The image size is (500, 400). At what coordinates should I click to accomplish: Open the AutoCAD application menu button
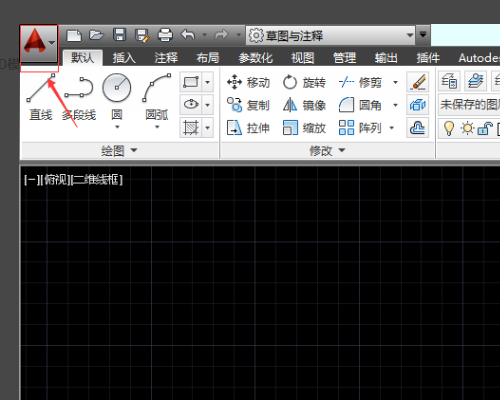(x=39, y=43)
